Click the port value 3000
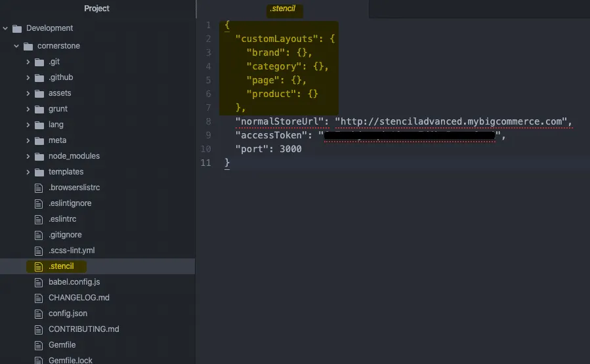This screenshot has width=590, height=364. tap(291, 149)
